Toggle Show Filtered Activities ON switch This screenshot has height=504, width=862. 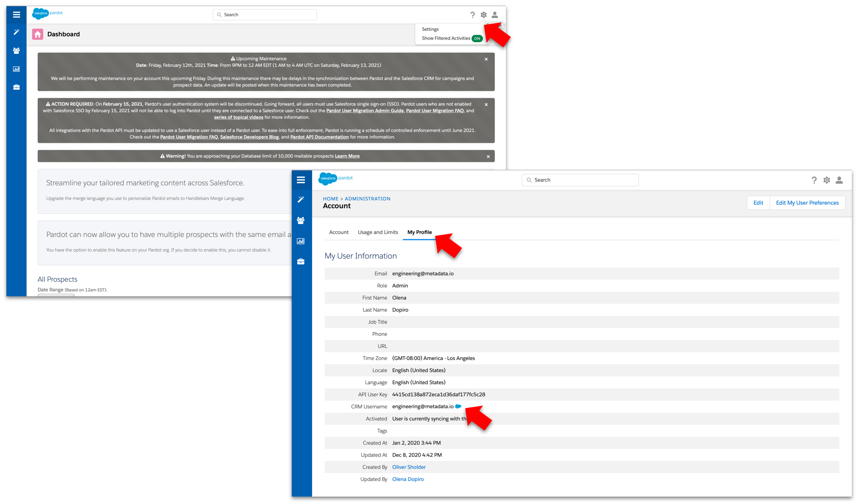pos(477,38)
